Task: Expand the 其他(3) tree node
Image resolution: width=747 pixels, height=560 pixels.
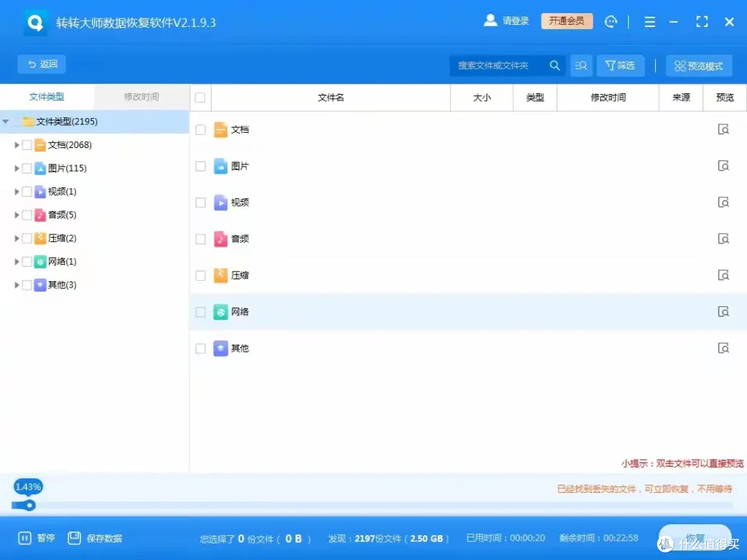Action: (x=17, y=285)
